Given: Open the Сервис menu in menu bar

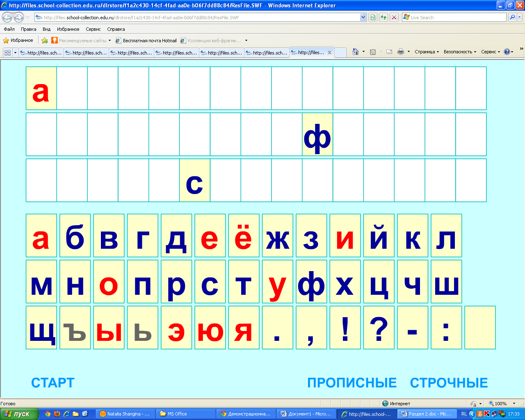Looking at the screenshot, I should click(x=93, y=29).
